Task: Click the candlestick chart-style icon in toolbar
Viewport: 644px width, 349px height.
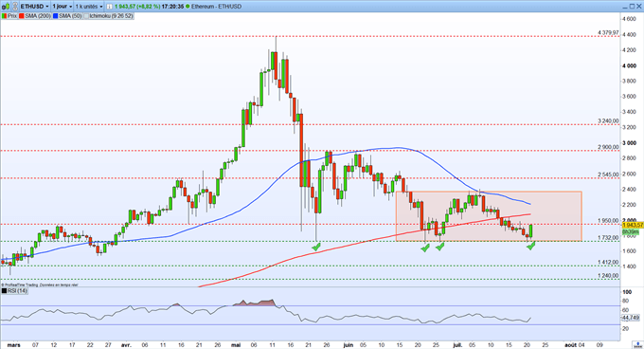Action: coord(6,7)
